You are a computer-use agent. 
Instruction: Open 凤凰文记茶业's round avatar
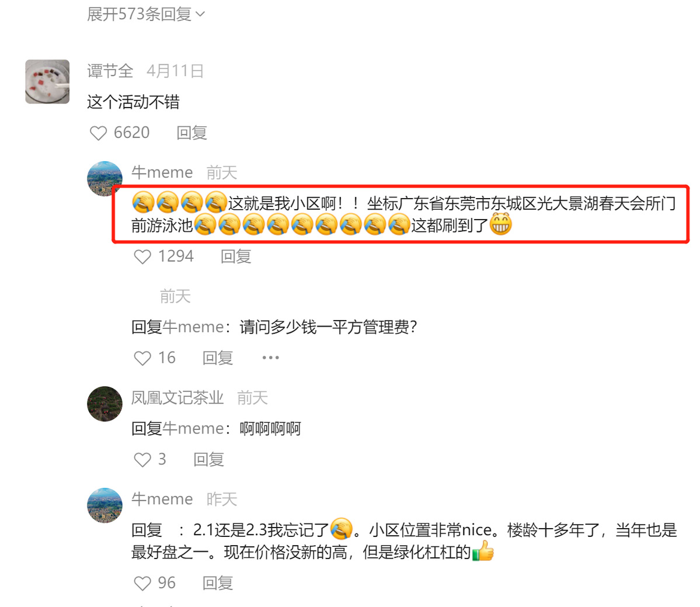(105, 404)
